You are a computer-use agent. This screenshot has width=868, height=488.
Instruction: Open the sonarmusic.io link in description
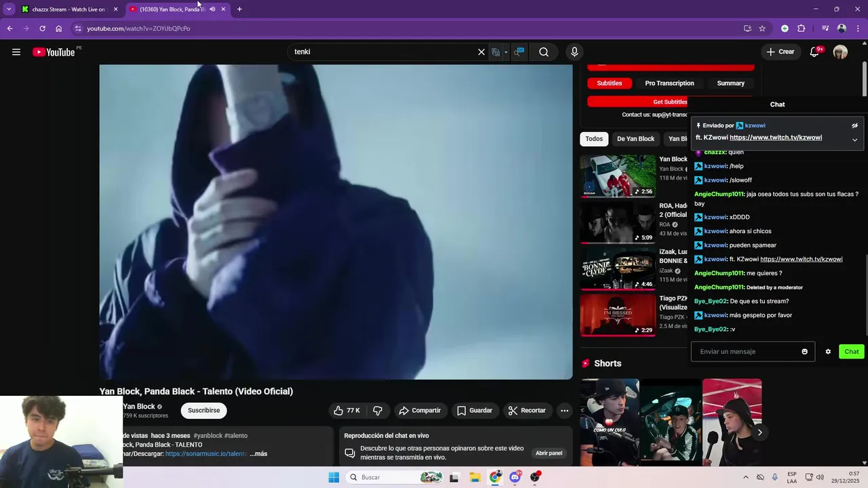tap(206, 453)
